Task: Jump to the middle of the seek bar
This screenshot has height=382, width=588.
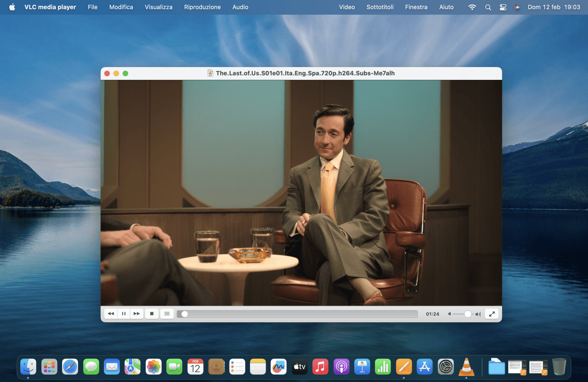Action: coord(297,314)
